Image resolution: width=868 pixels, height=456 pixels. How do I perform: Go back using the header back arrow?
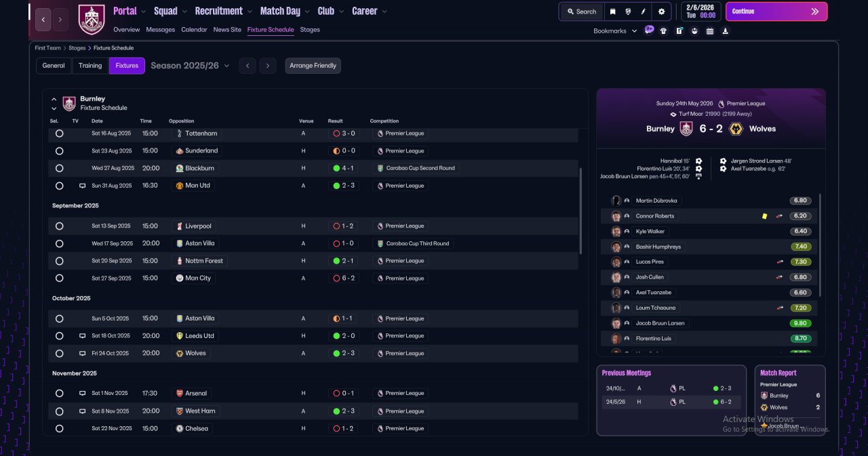(43, 20)
